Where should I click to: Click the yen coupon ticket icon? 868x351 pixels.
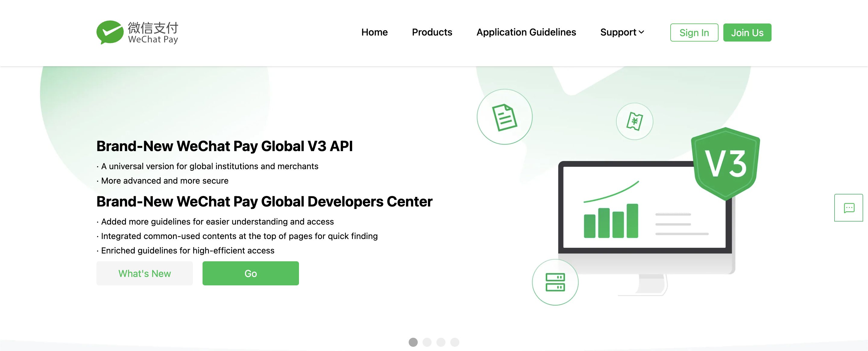[x=634, y=122]
